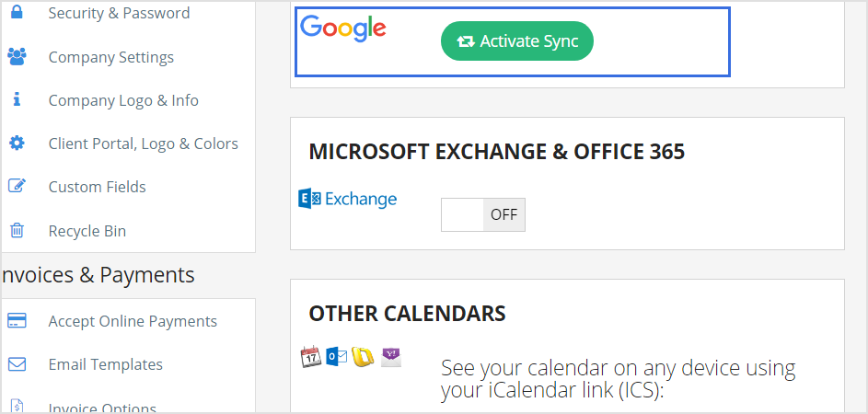
Task: Click the Invoices & Payments section heading
Action: tap(98, 275)
